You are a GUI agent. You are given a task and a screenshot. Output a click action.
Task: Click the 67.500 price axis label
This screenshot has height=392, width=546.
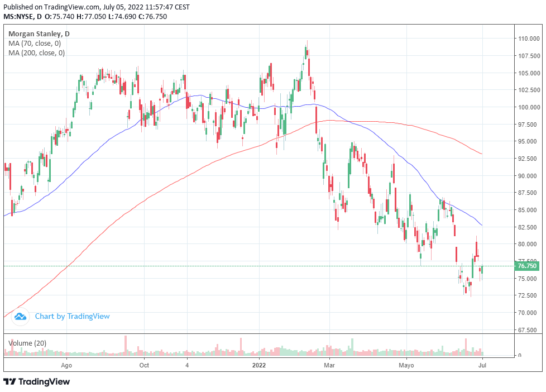529,330
